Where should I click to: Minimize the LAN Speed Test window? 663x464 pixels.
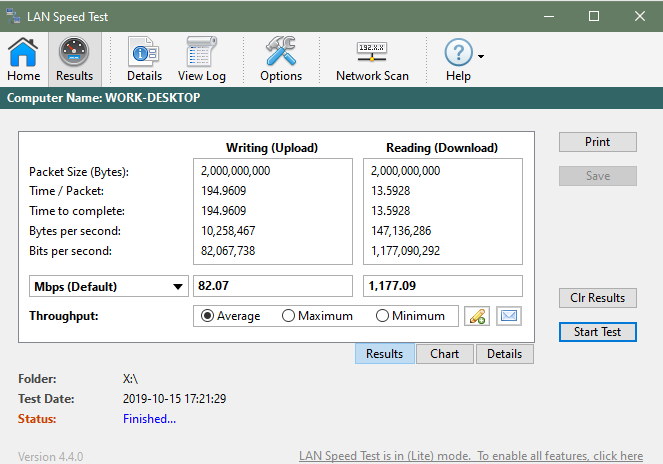(549, 16)
